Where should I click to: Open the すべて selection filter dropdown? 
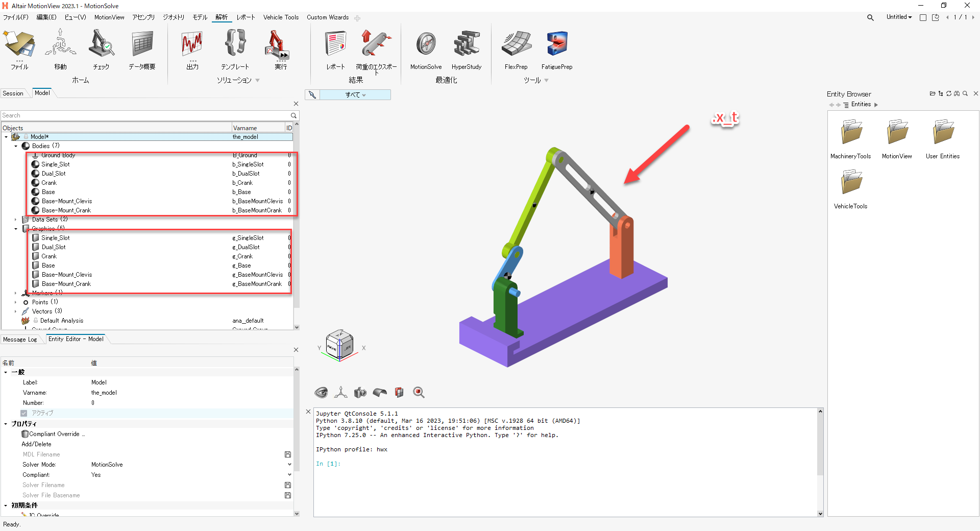355,95
